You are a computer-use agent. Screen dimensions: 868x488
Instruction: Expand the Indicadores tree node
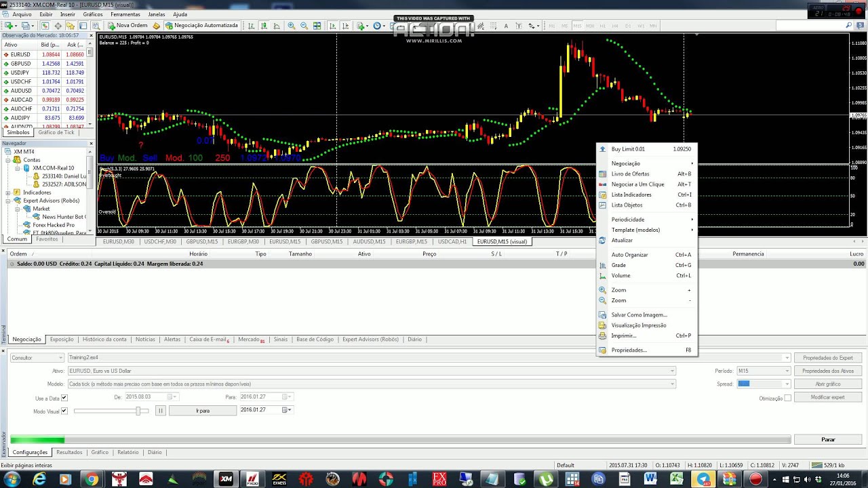9,192
